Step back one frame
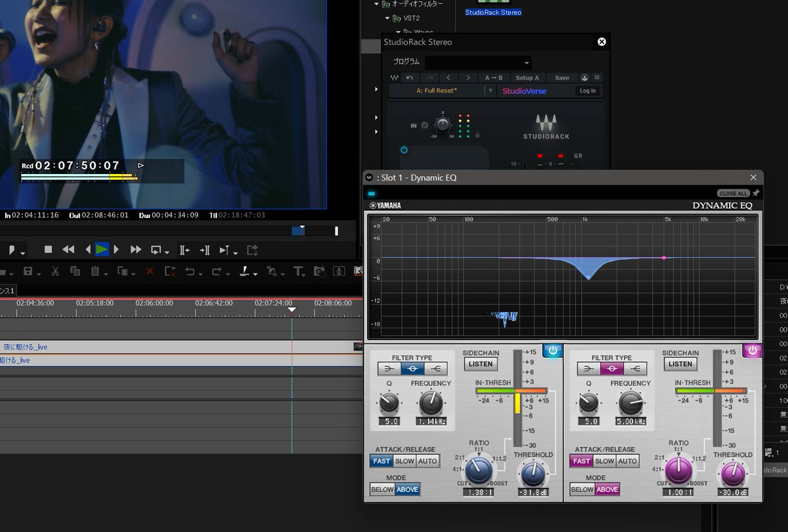The height and width of the screenshot is (532, 788). point(89,250)
